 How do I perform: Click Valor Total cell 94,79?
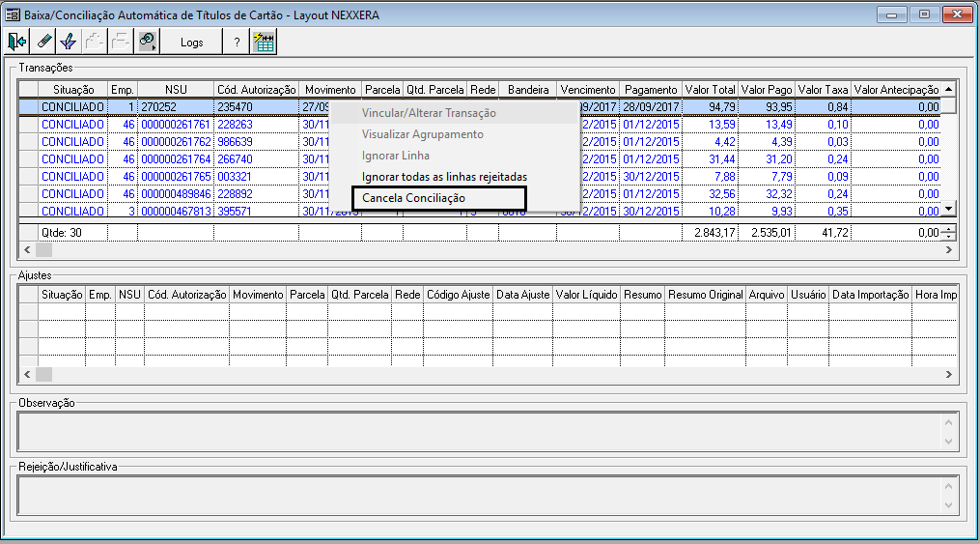[x=710, y=107]
